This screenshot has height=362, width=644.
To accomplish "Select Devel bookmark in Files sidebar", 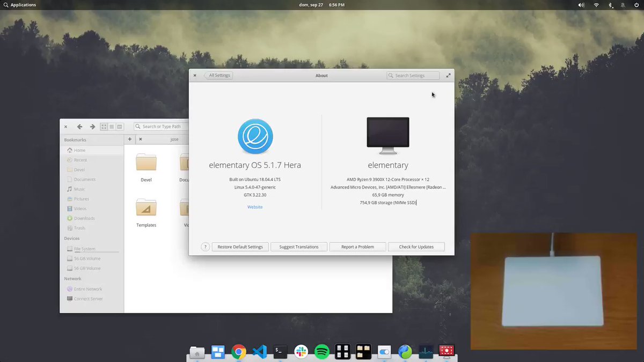I will tap(92, 169).
